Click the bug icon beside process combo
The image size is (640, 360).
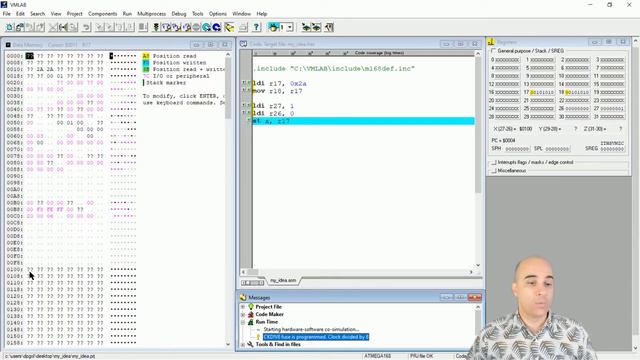[273, 27]
